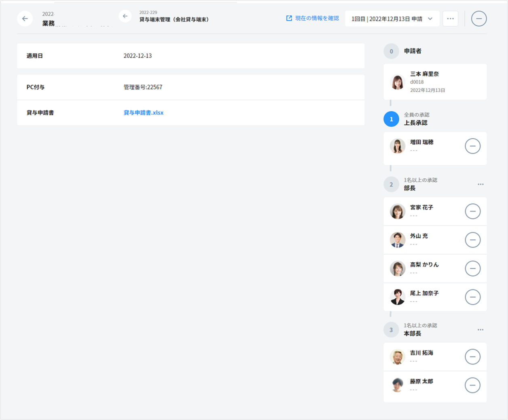
Task: Click the minus icon next to 宮家 花子
Action: tap(472, 211)
